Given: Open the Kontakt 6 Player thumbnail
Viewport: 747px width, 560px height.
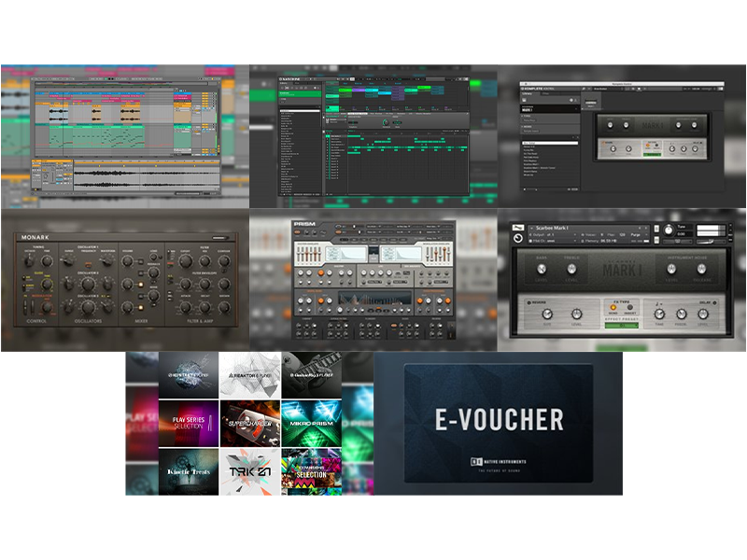Looking at the screenshot, I should click(189, 375).
